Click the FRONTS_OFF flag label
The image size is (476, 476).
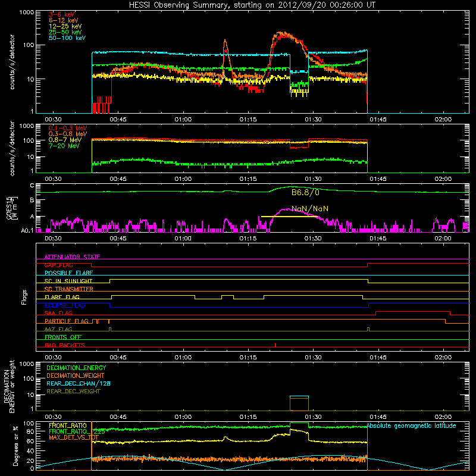63,337
